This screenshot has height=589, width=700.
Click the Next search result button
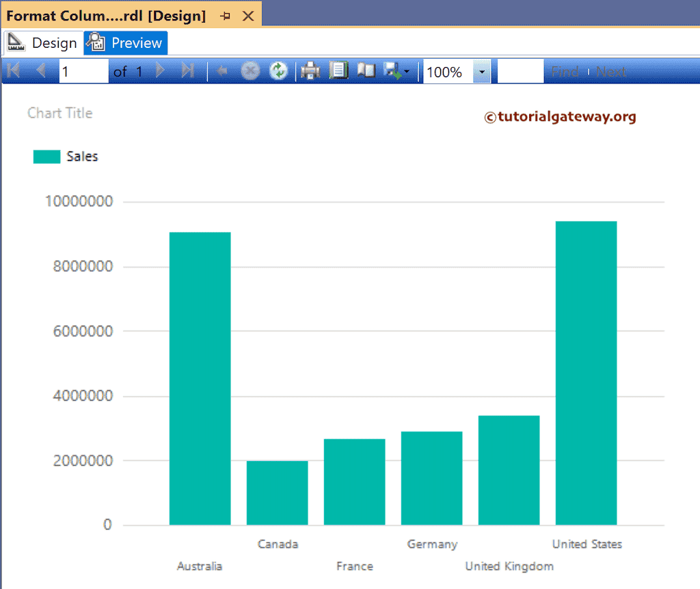[x=610, y=72]
